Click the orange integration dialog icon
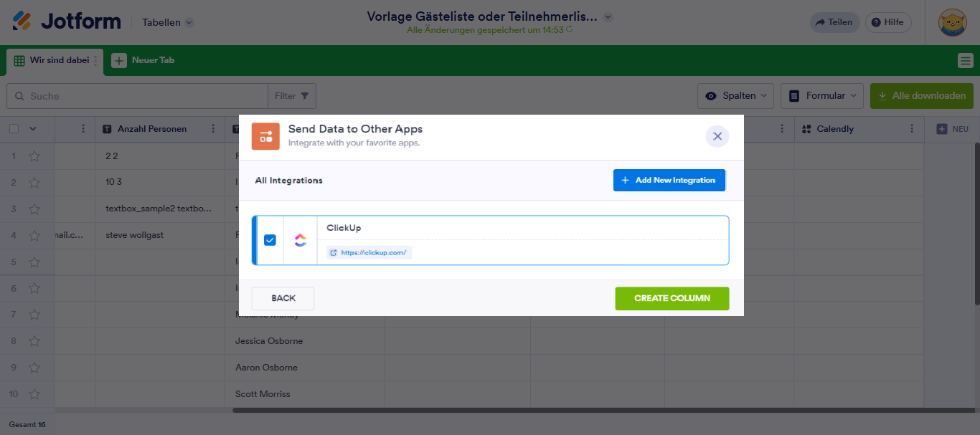 [x=265, y=136]
